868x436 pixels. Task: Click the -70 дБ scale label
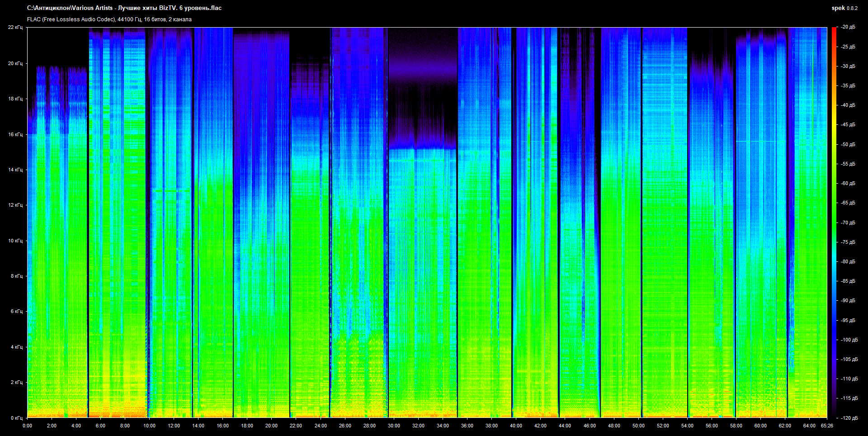[848, 223]
